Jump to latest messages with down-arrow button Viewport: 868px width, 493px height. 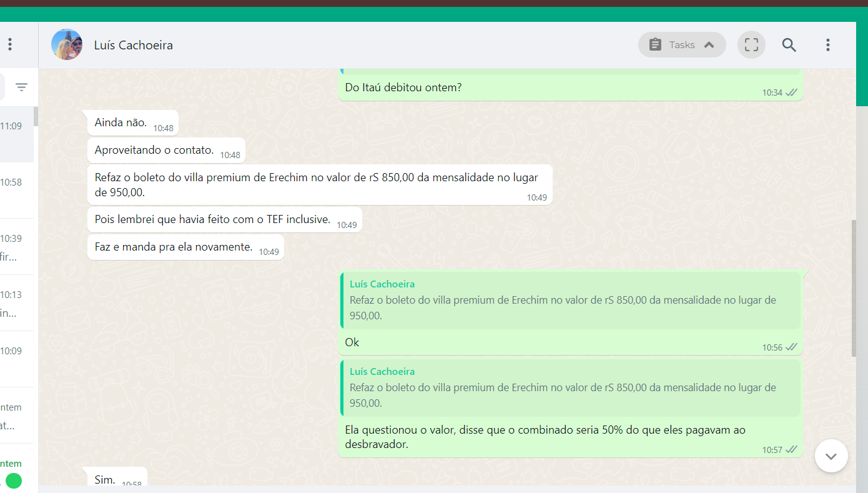(x=831, y=456)
